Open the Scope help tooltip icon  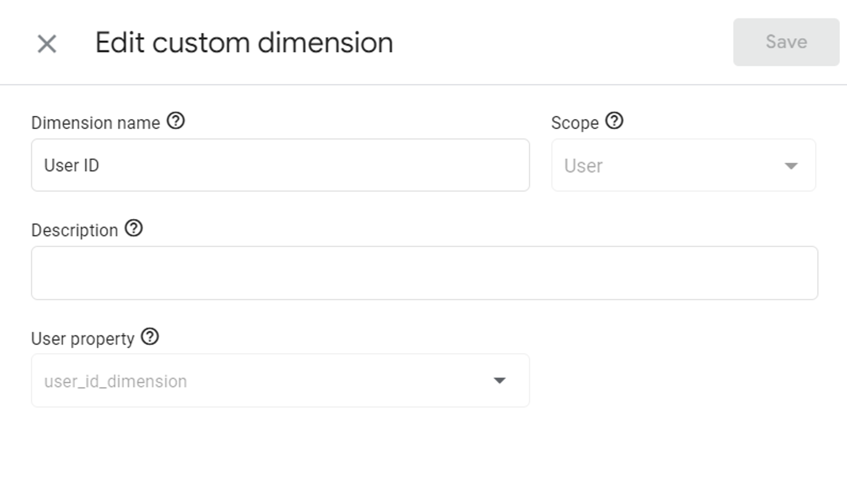(x=614, y=121)
